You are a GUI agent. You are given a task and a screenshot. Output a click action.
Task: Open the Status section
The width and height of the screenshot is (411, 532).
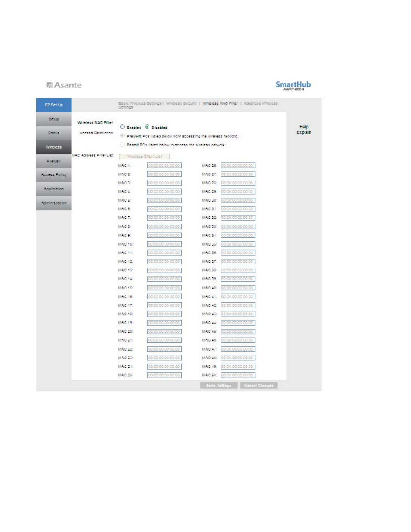pyautogui.click(x=53, y=133)
